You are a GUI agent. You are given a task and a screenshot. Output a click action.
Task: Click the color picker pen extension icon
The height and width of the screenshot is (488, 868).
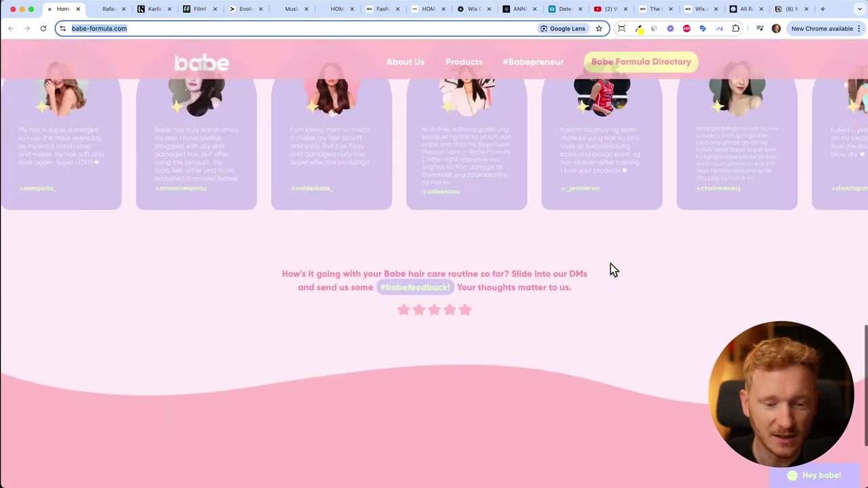[638, 28]
